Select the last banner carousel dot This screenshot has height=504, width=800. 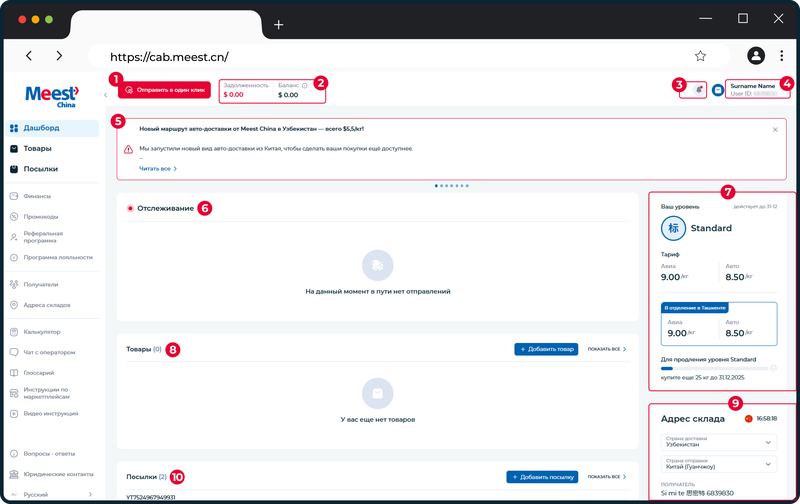pos(467,186)
